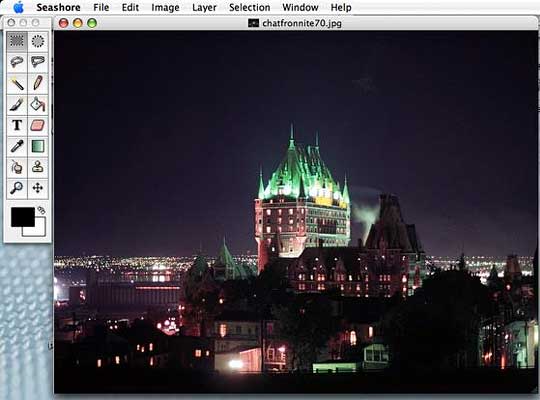Pick the Paintbrush tool
Screen dimensions: 540x400
17,104
